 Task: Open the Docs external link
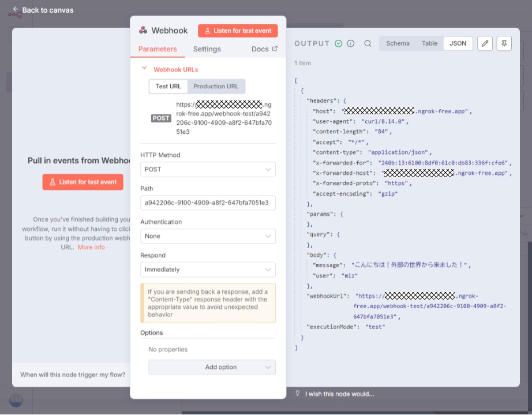coord(264,49)
